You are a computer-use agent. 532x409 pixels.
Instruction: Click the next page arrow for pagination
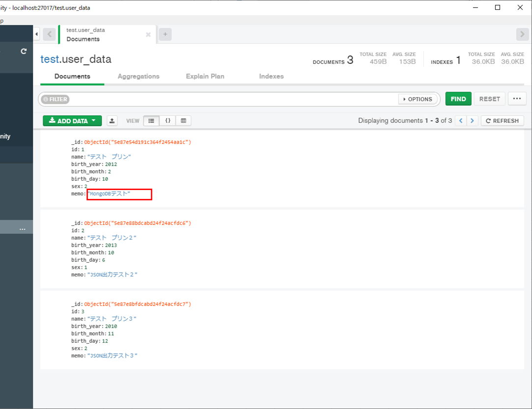click(472, 120)
